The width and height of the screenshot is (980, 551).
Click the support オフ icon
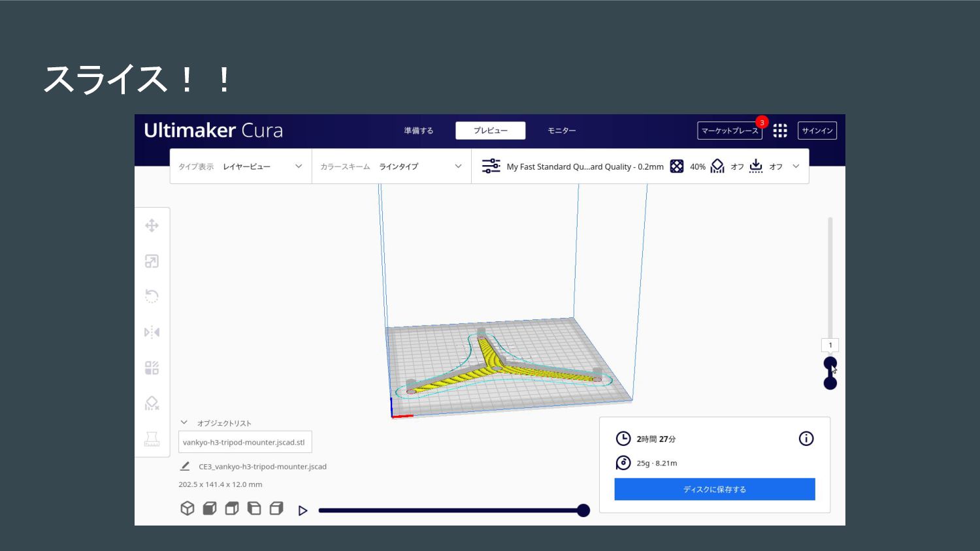(717, 166)
